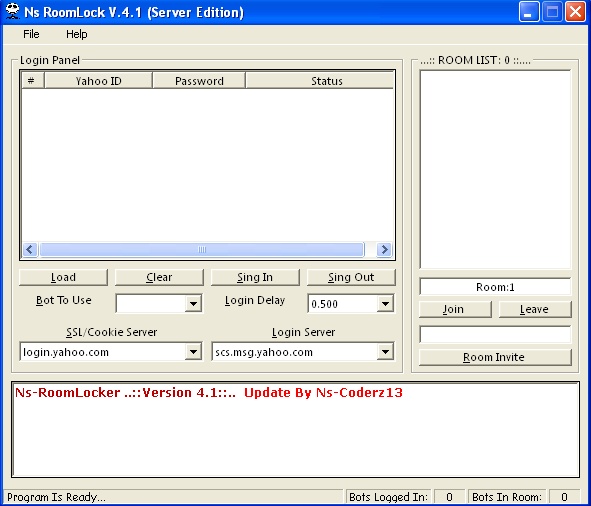Join the room
This screenshot has height=506, width=591.
pyautogui.click(x=455, y=309)
